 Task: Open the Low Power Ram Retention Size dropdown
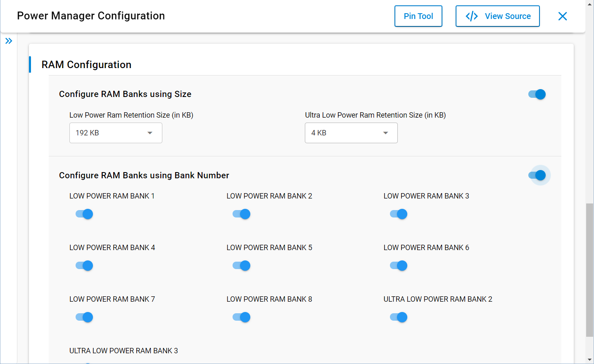coord(116,133)
